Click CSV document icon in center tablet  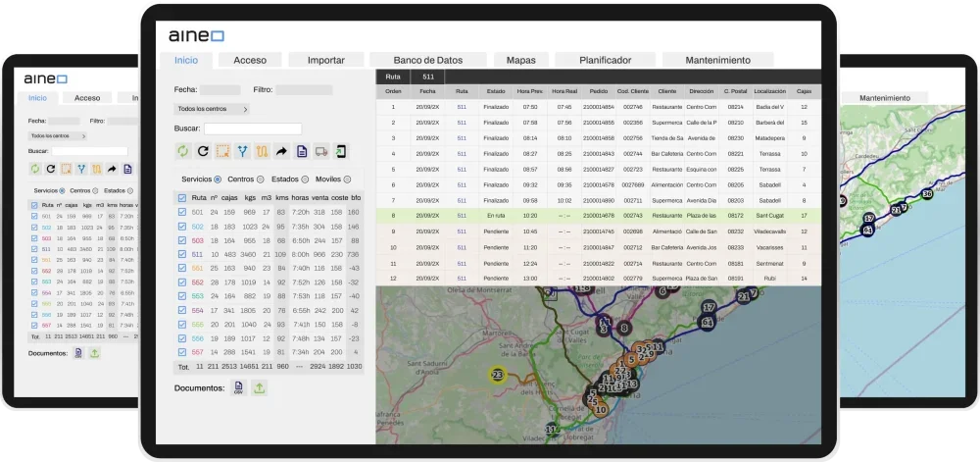pyautogui.click(x=237, y=387)
